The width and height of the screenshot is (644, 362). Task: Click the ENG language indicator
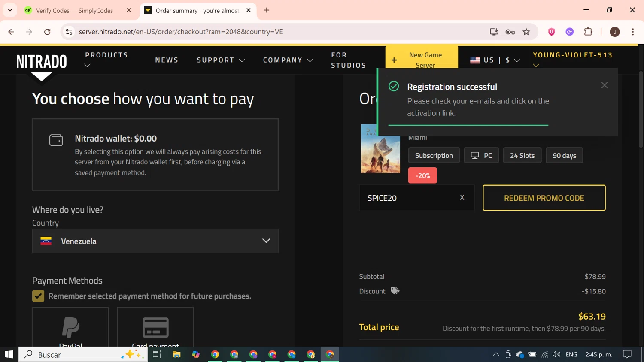coord(571,354)
